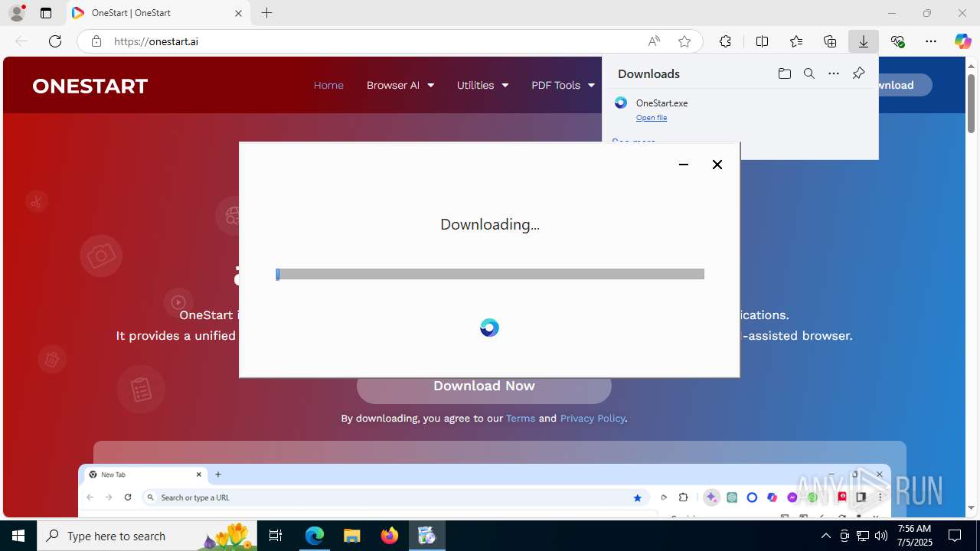Open downloads folder icon in Downloads panel
This screenshot has height=551, width=980.
(x=785, y=73)
